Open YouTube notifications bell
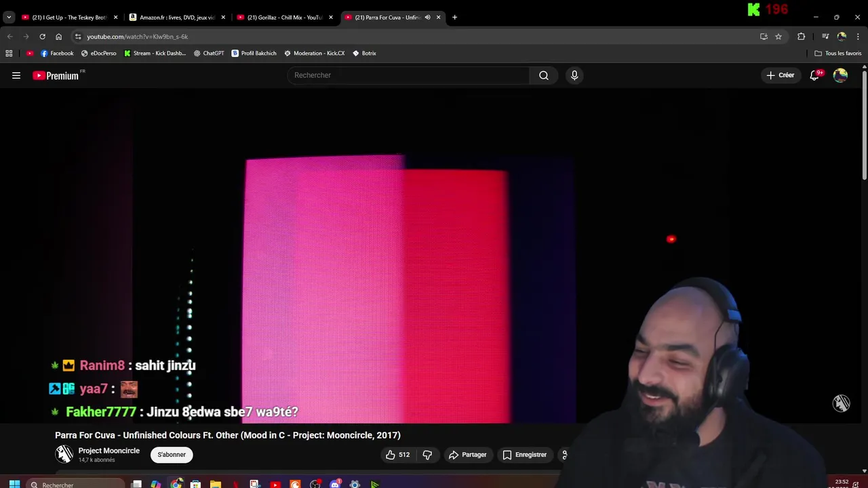 tap(815, 75)
